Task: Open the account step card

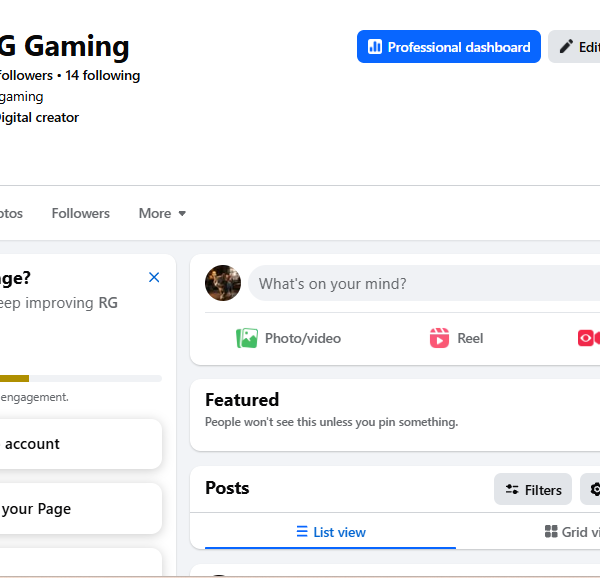Action: (81, 444)
